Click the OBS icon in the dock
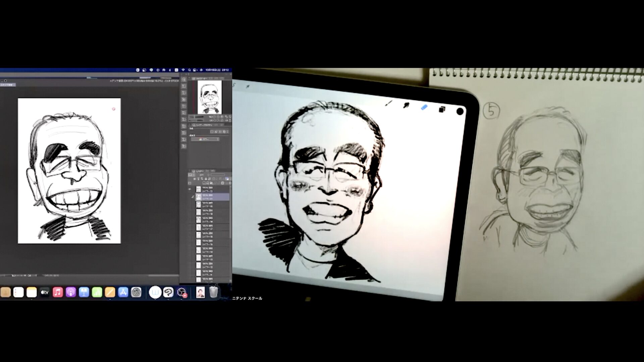This screenshot has height=362, width=644. pyautogui.click(x=182, y=292)
